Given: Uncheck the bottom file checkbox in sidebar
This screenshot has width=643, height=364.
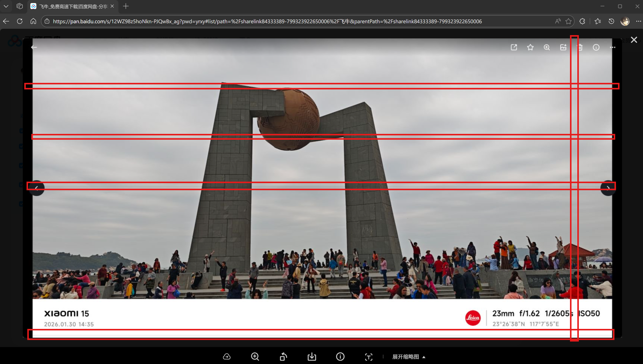Looking at the screenshot, I should click(21, 204).
